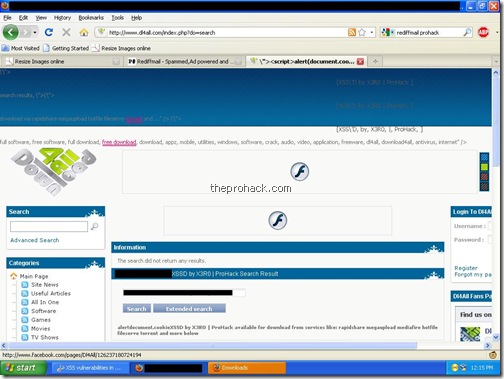Image resolution: width=504 pixels, height=379 pixels.
Task: Go to the home page icon
Action: click(x=84, y=32)
